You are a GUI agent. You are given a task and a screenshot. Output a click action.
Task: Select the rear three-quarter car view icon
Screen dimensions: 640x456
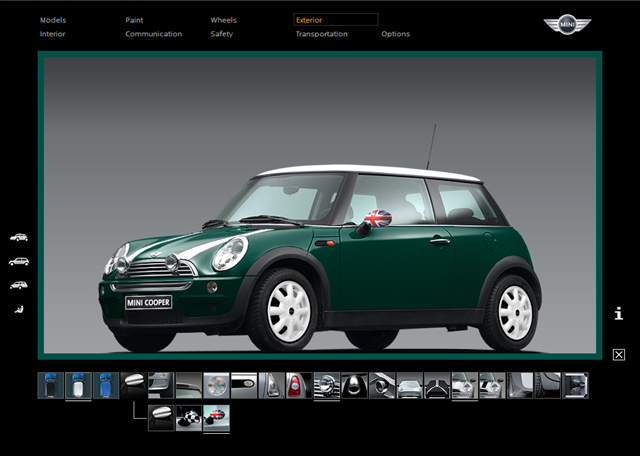pyautogui.click(x=18, y=285)
